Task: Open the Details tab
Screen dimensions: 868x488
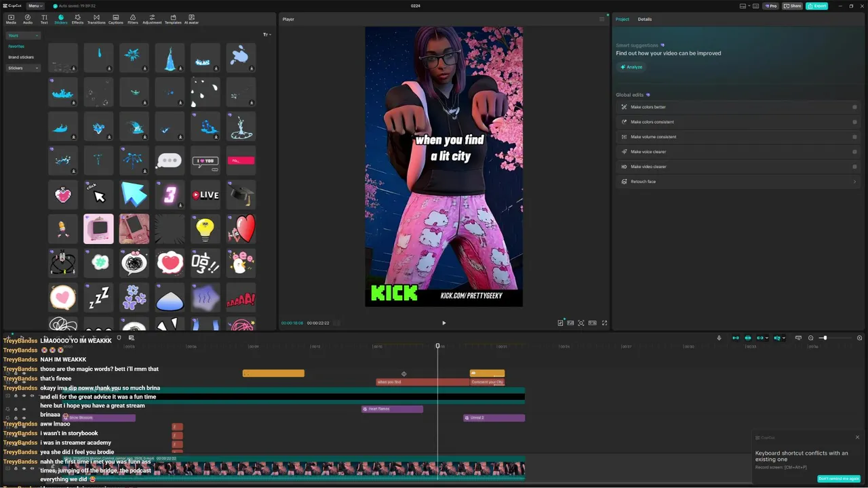Action: 644,19
